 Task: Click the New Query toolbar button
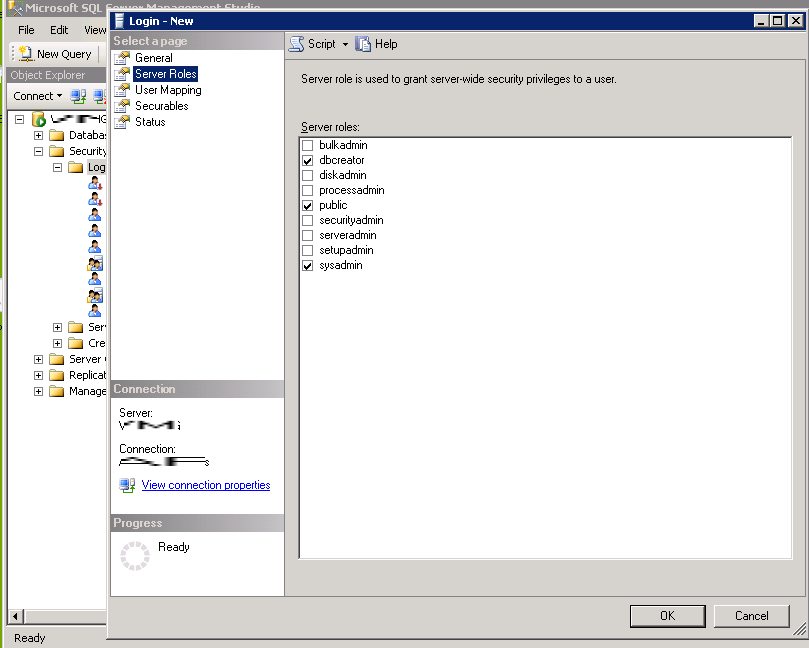click(55, 54)
